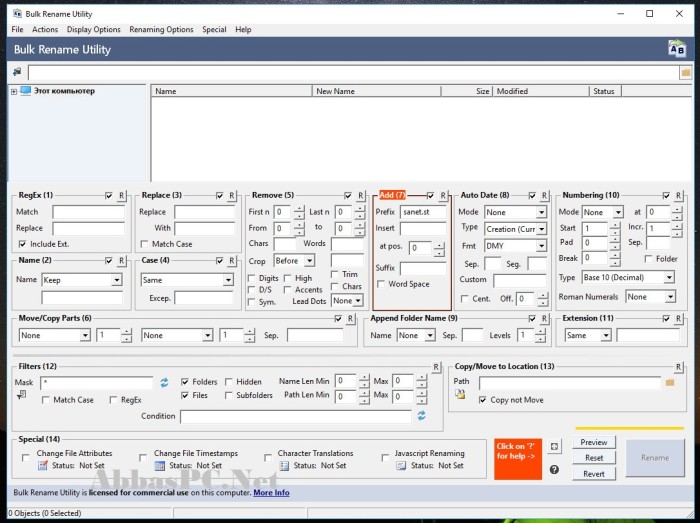Open the Renaming Options menu
700x523 pixels.
161,29
